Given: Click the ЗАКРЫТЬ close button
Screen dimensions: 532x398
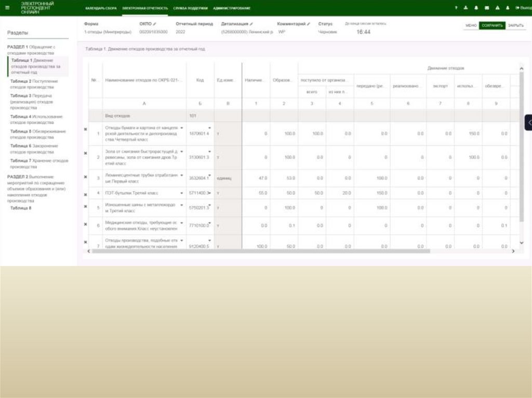Looking at the screenshot, I should click(x=516, y=25).
